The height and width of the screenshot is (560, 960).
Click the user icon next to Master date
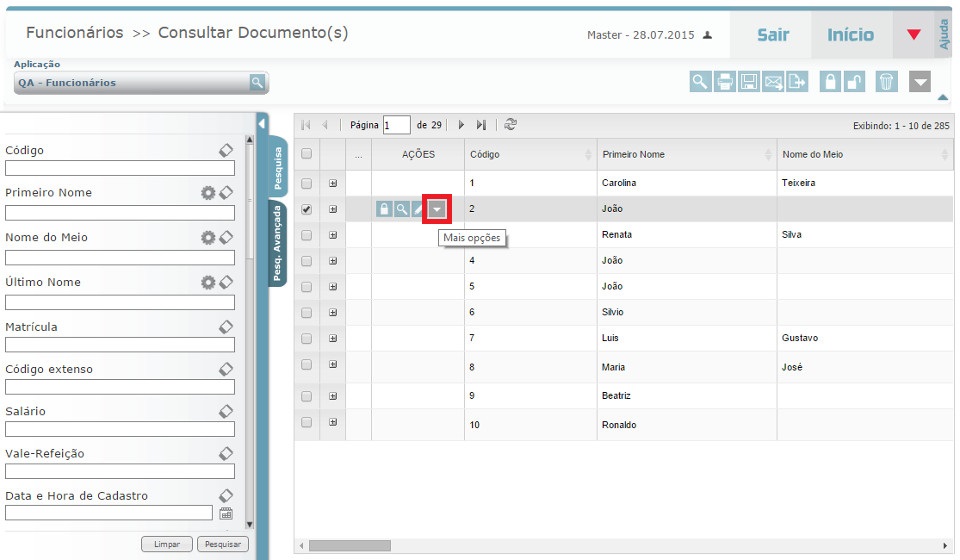click(x=707, y=35)
